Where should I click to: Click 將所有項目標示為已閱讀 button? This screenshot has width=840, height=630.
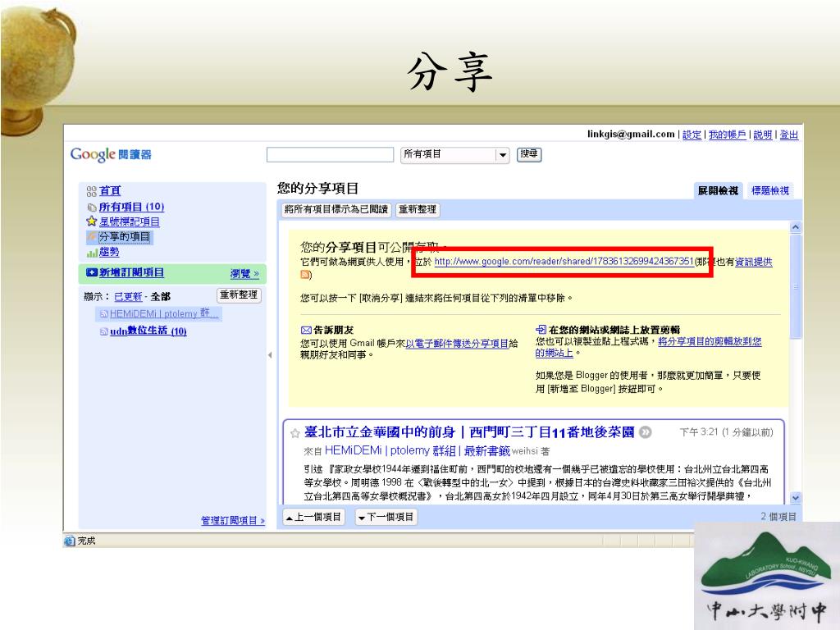tap(336, 209)
